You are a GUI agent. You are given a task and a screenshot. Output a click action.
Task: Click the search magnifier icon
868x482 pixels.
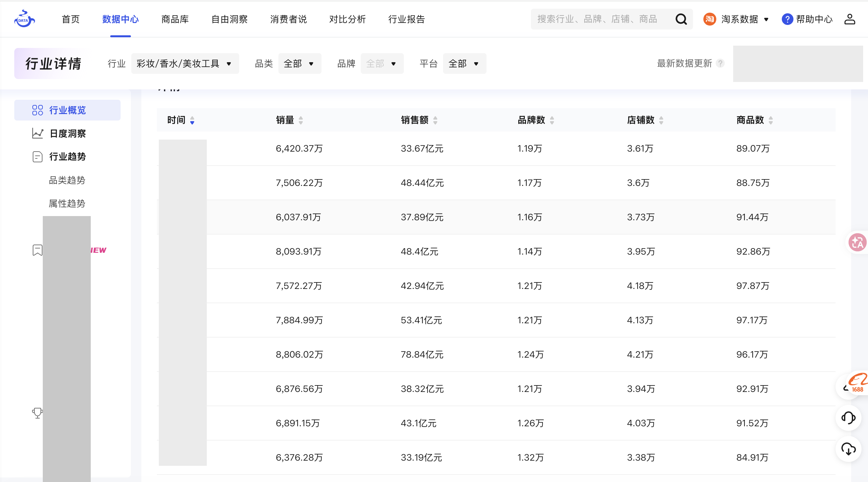(681, 19)
